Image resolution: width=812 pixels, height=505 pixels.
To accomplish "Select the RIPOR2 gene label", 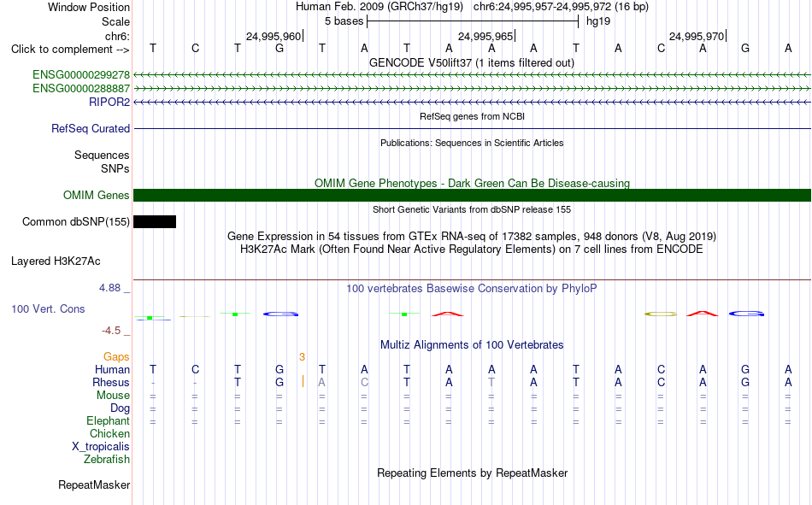I will pos(109,102).
